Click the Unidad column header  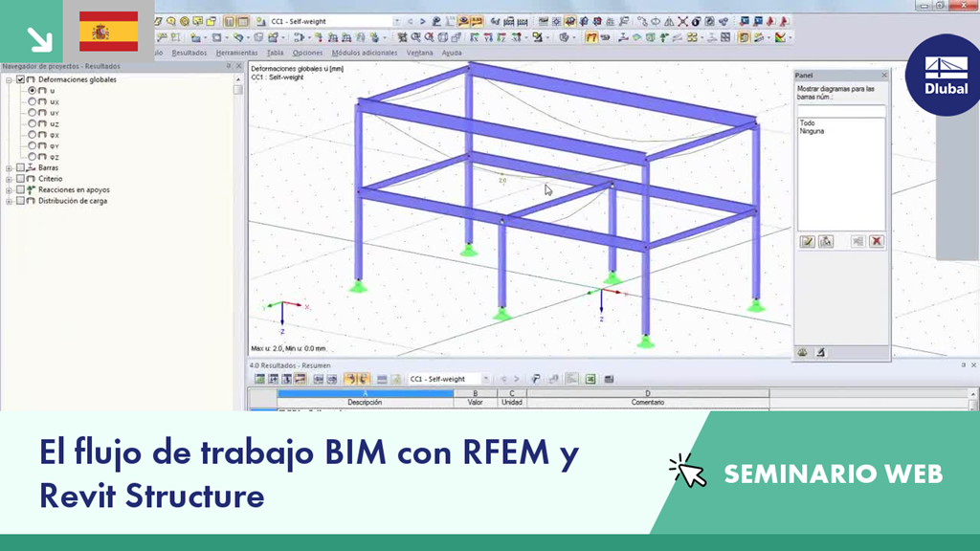click(512, 403)
